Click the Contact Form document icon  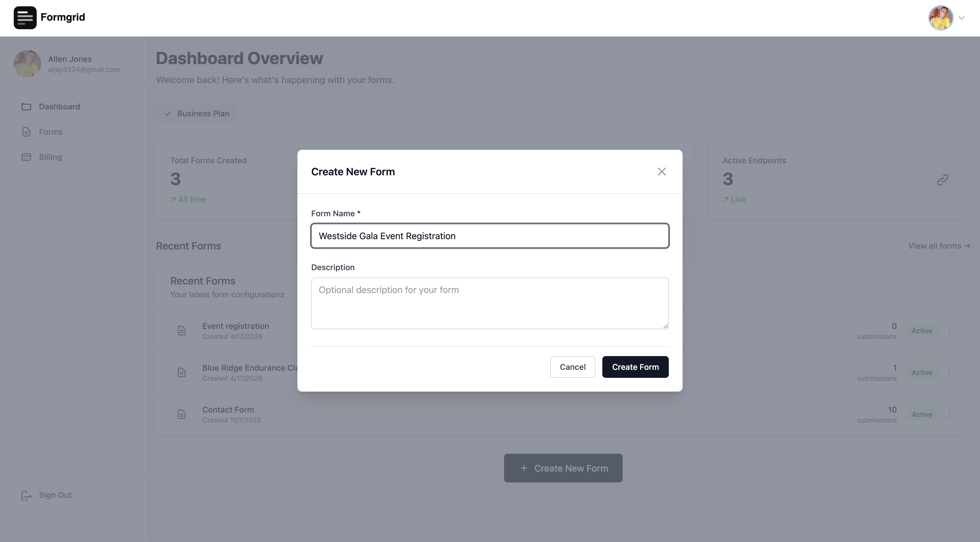tap(182, 414)
